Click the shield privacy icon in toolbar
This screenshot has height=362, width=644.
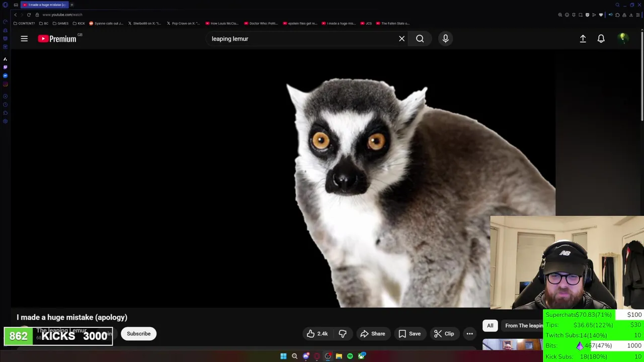(587, 15)
